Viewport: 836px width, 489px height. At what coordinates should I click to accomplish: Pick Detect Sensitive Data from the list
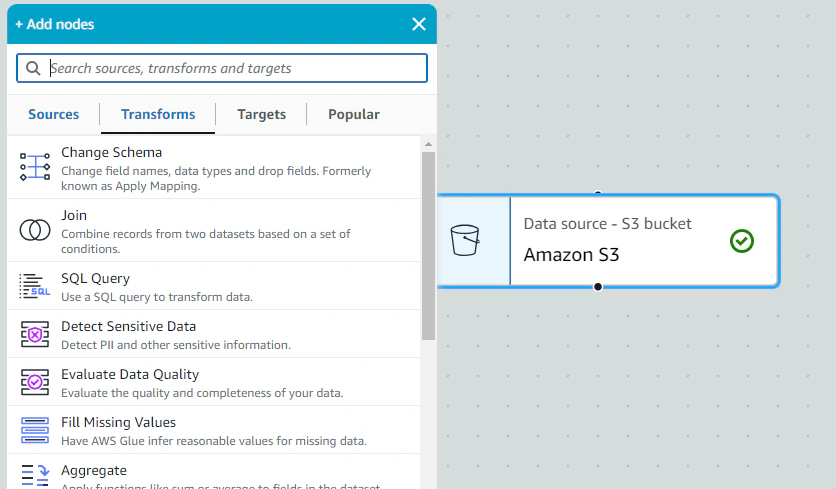click(x=214, y=334)
